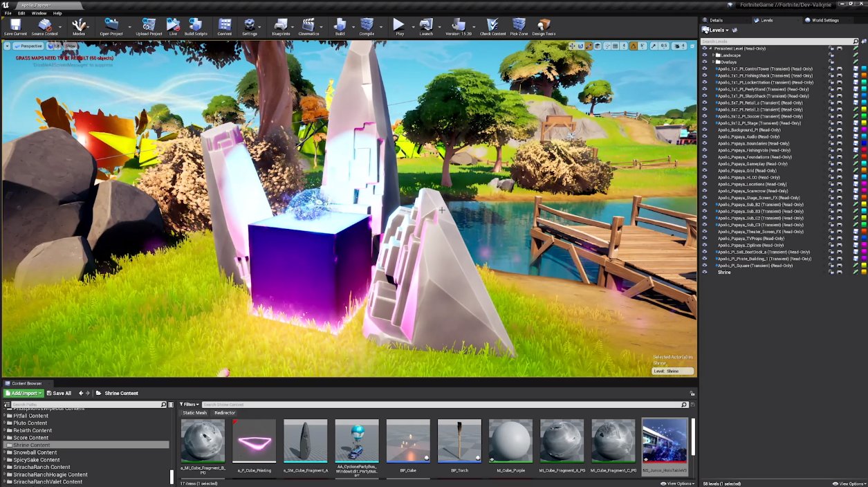The image size is (868, 487).
Task: Click color swatch of Apollo_1x1_Pt_ControlTower level
Action: (864, 69)
